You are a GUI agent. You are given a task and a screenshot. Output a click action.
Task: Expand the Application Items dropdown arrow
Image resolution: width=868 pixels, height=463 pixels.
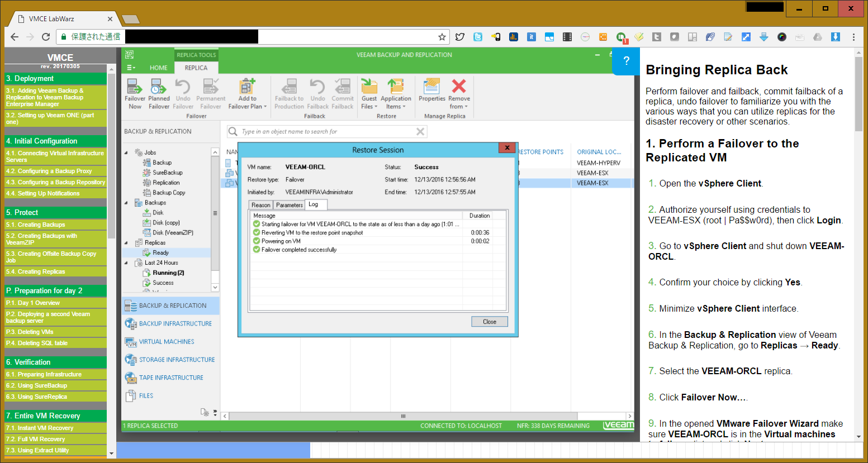404,107
